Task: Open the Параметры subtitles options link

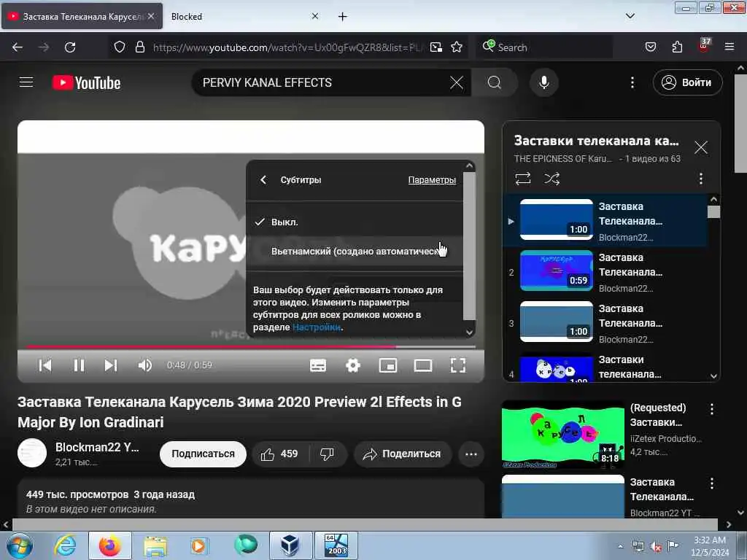Action: click(432, 180)
